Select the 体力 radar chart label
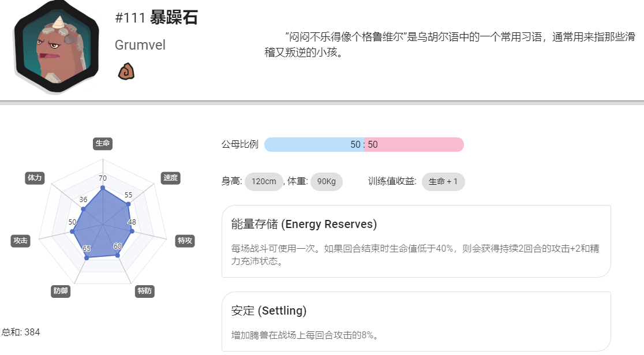 [x=35, y=178]
